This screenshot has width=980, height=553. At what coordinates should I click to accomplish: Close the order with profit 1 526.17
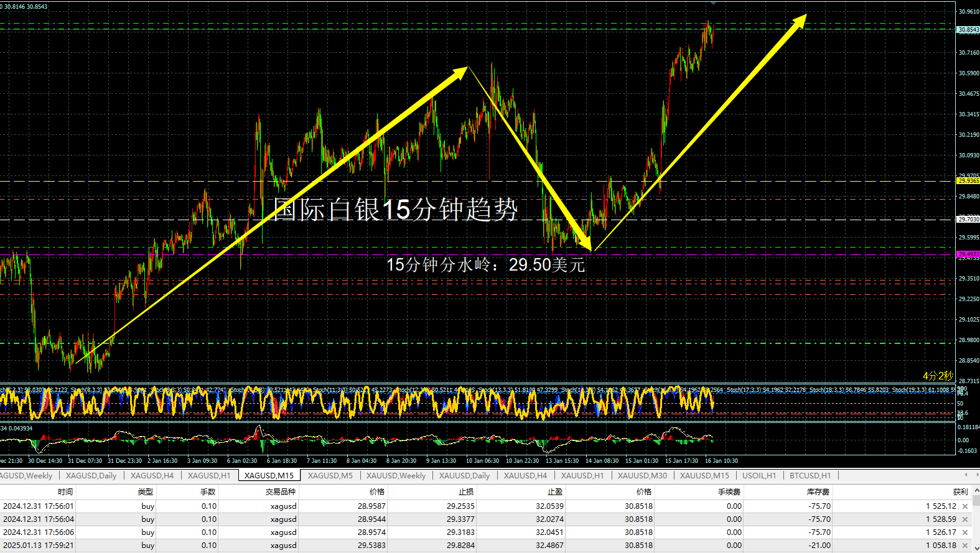[965, 532]
